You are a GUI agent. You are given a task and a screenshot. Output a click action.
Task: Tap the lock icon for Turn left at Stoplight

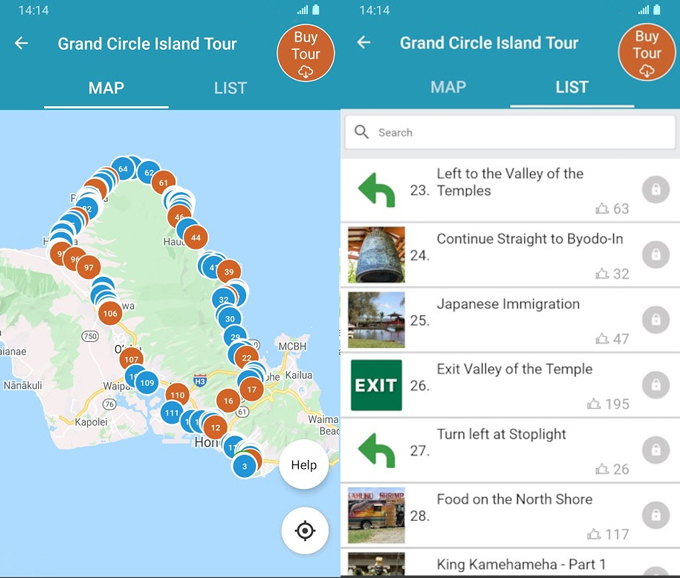655,450
